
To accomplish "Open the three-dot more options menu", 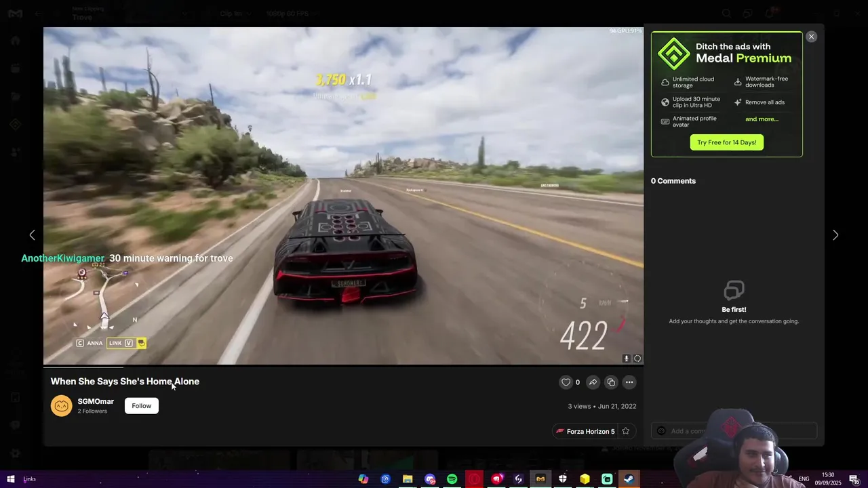I will 629,382.
